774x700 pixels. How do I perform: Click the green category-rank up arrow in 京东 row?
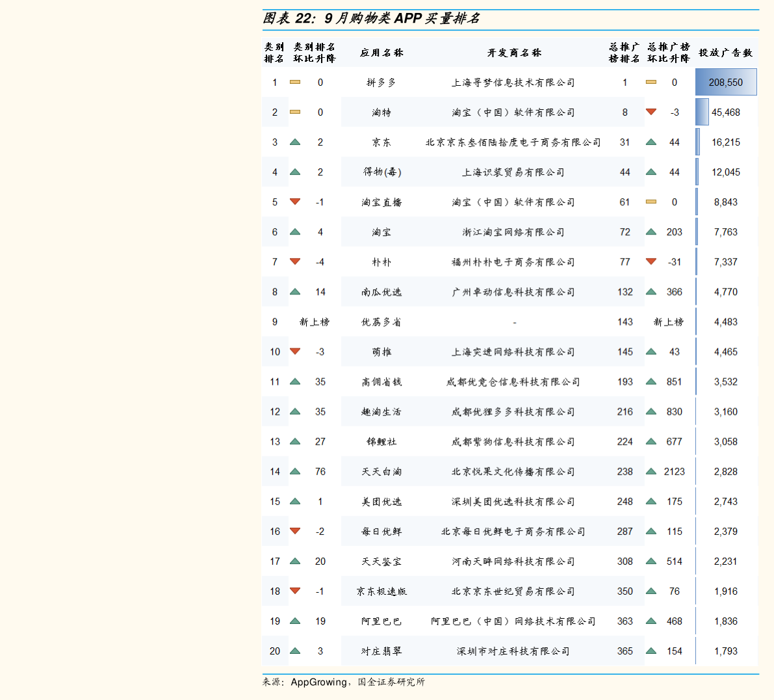(295, 142)
